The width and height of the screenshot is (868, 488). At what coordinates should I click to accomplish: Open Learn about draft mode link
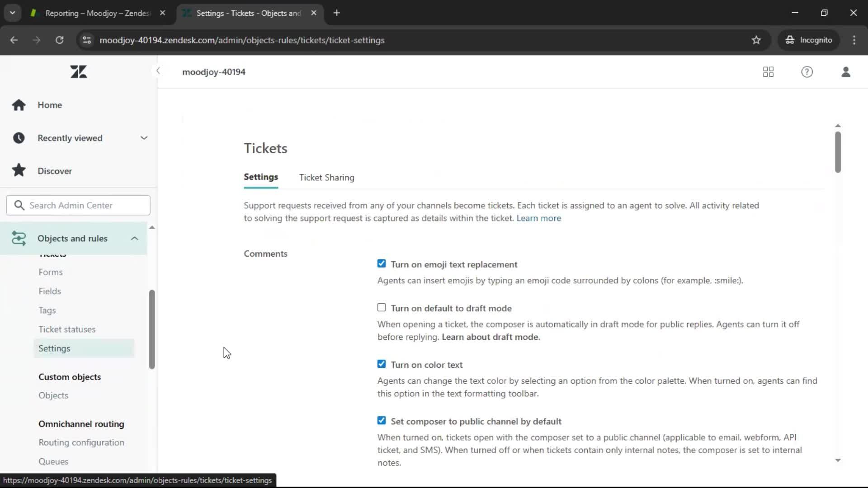pyautogui.click(x=491, y=337)
